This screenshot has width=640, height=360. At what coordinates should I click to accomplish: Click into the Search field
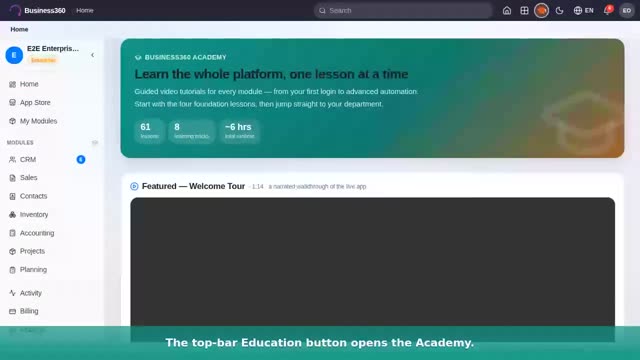[403, 11]
